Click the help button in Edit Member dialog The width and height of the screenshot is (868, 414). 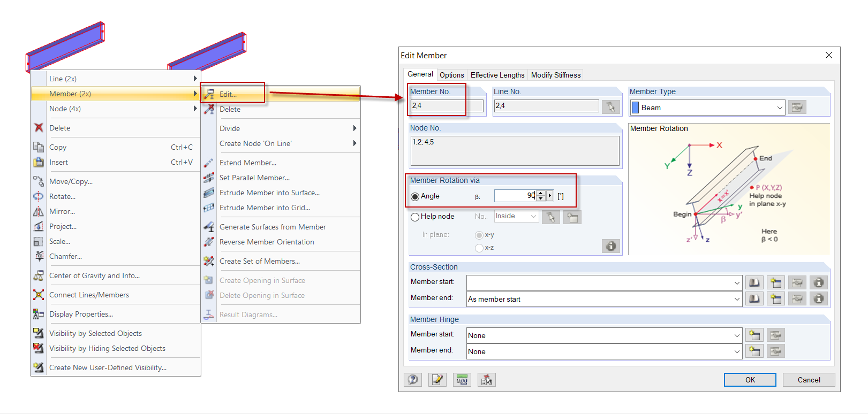tap(413, 380)
